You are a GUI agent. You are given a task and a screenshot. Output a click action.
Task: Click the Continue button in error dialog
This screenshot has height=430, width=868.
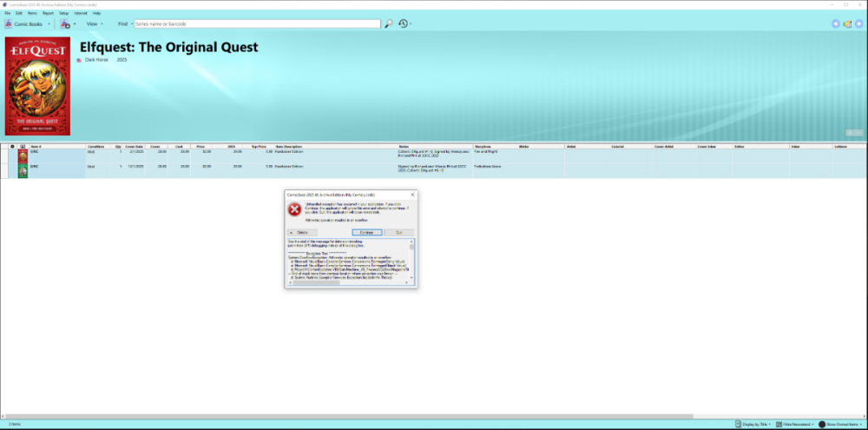(366, 233)
